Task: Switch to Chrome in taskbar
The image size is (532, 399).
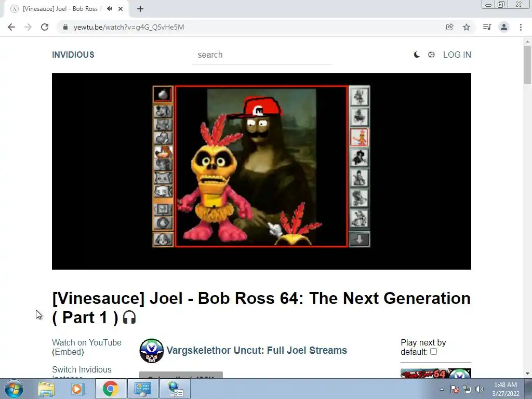Action: click(x=110, y=389)
